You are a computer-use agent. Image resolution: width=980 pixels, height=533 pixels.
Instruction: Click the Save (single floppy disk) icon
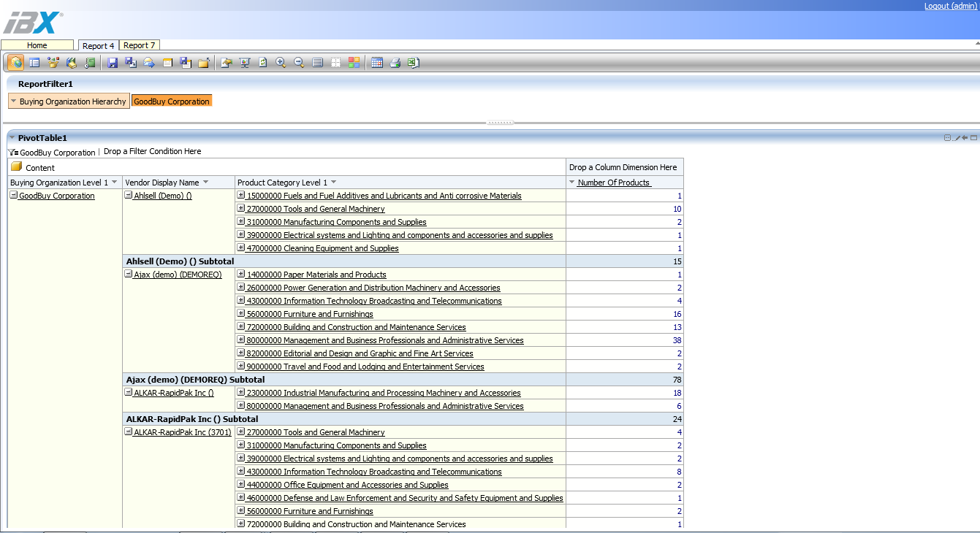[x=112, y=63]
